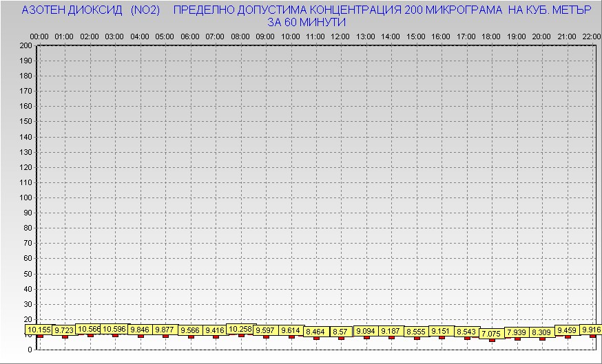Select the 9.723 value label

click(x=65, y=331)
